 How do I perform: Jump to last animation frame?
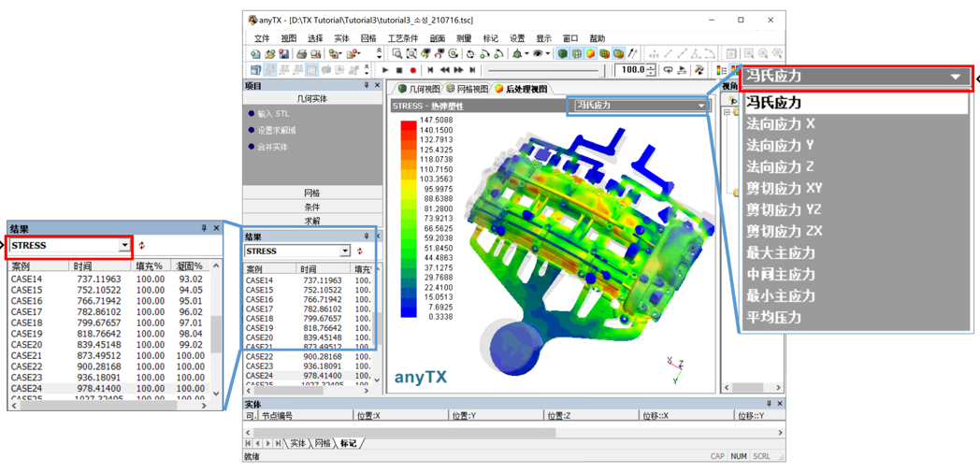pos(472,70)
